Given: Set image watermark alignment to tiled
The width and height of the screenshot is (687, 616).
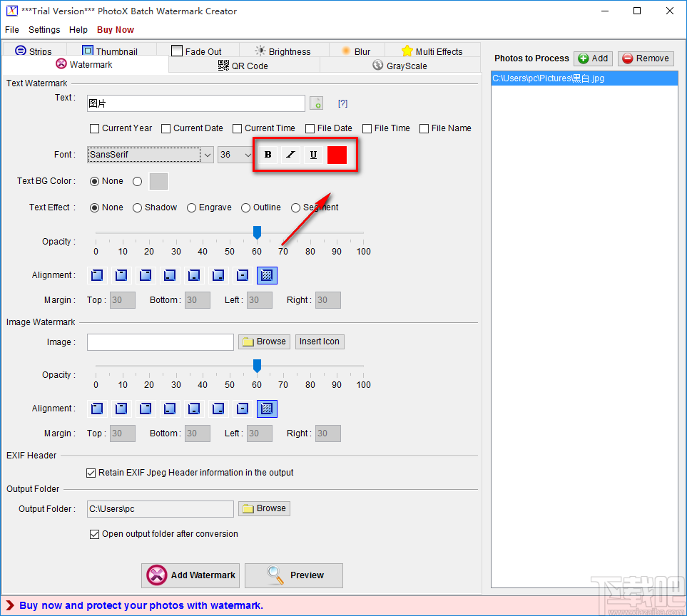Looking at the screenshot, I should coord(267,409).
